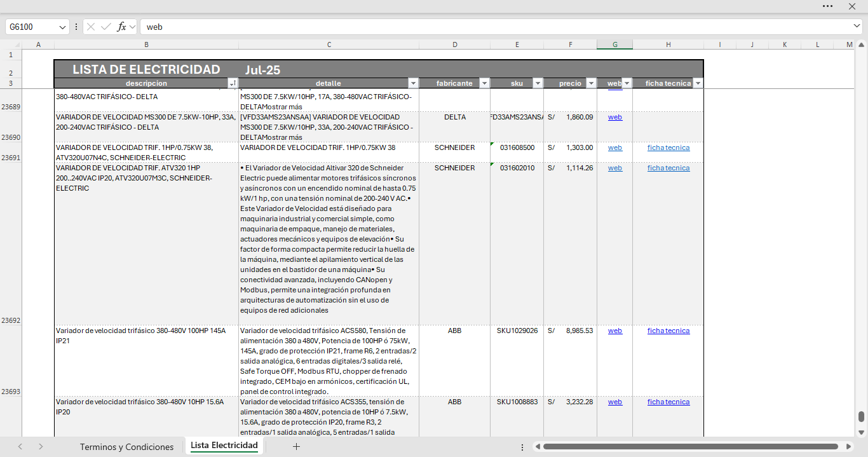The width and height of the screenshot is (868, 457).
Task: Open the three-dots menu at top right
Action: click(827, 6)
